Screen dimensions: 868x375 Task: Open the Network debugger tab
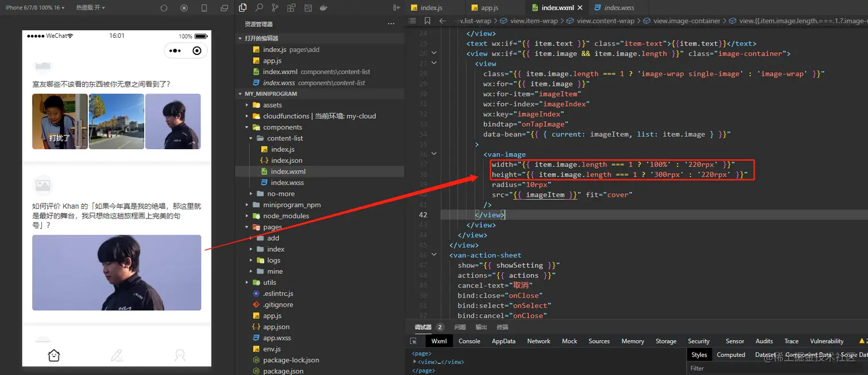click(538, 341)
